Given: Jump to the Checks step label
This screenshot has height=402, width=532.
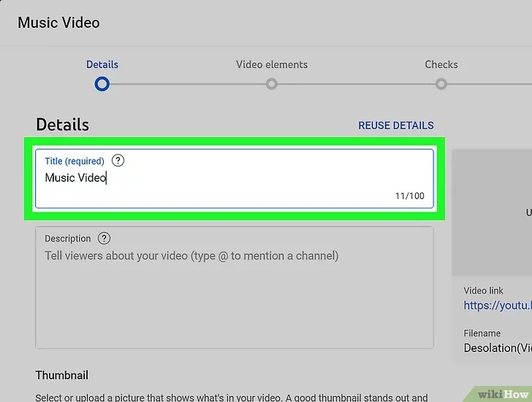Looking at the screenshot, I should pos(441,64).
